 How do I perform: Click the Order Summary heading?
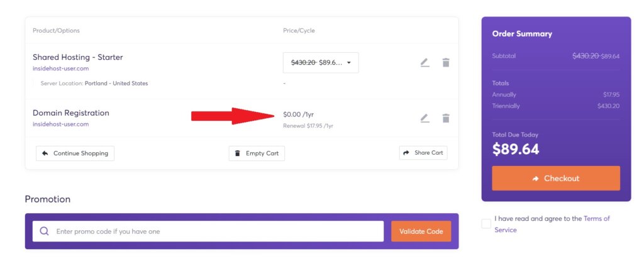(x=522, y=34)
